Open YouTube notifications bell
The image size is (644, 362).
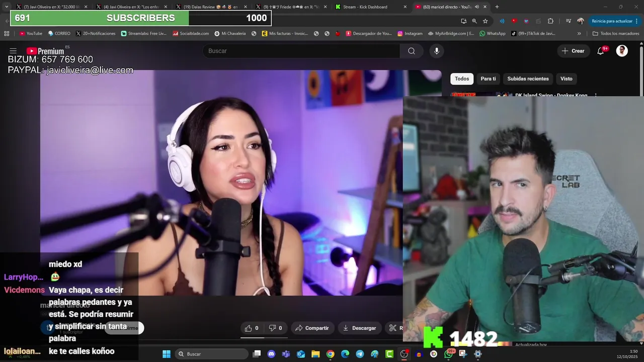pos(601,51)
